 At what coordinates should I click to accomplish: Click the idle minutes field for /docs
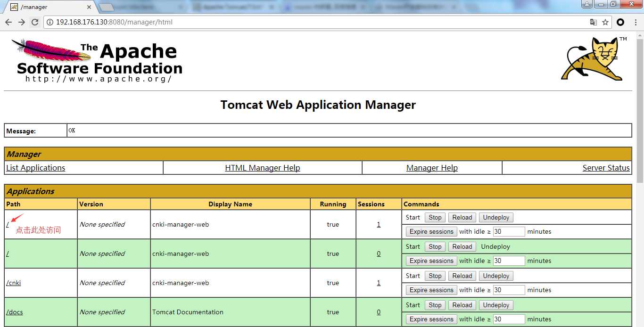pos(509,319)
